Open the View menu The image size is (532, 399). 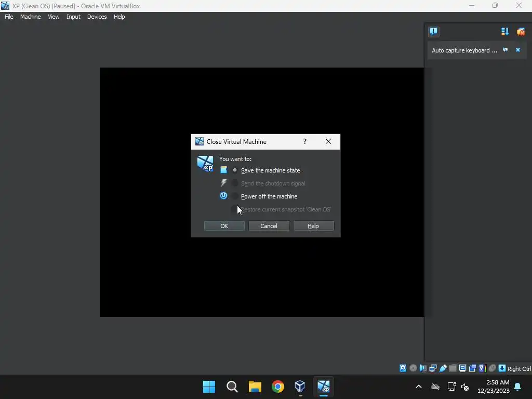tap(54, 17)
